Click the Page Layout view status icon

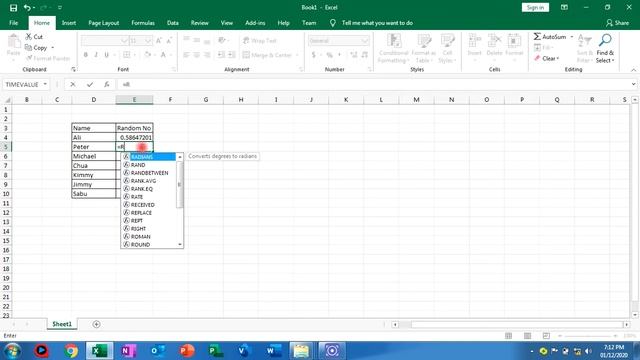tap(527, 336)
